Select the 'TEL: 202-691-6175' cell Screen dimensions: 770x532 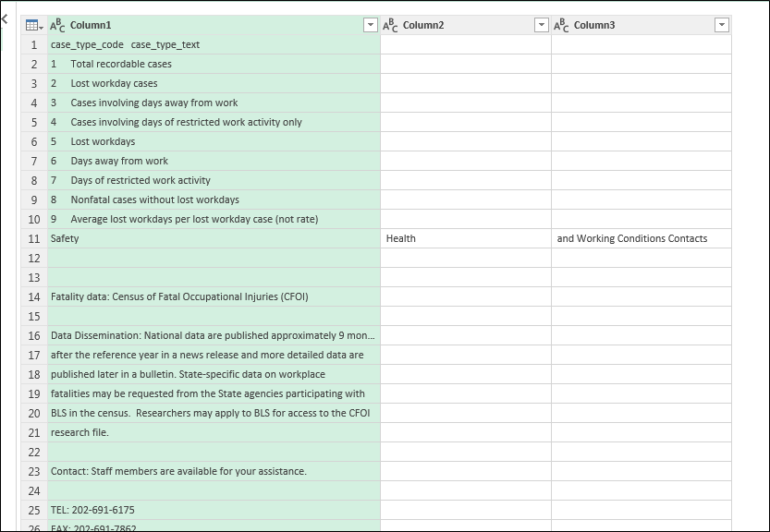point(214,510)
